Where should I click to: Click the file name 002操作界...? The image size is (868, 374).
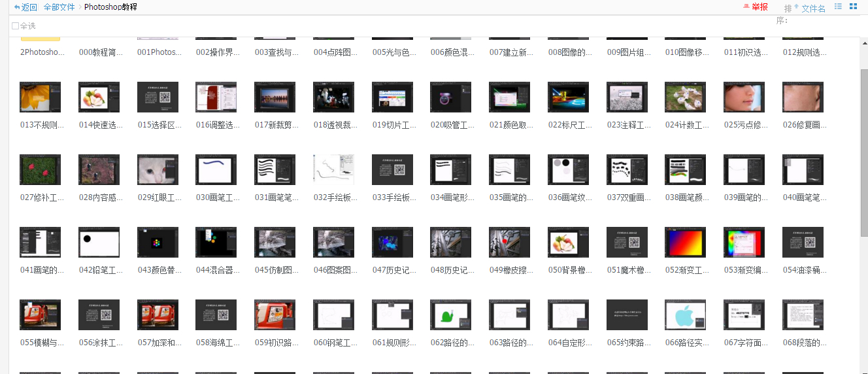(x=218, y=52)
